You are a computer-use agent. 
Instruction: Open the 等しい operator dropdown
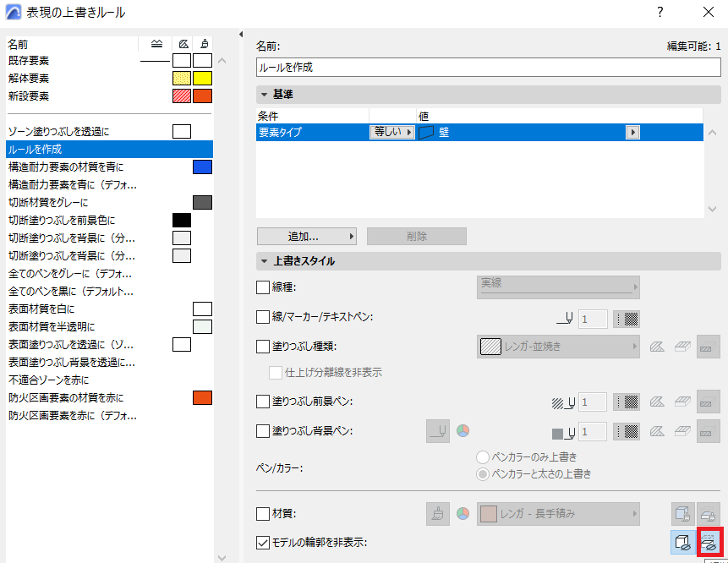(x=391, y=132)
